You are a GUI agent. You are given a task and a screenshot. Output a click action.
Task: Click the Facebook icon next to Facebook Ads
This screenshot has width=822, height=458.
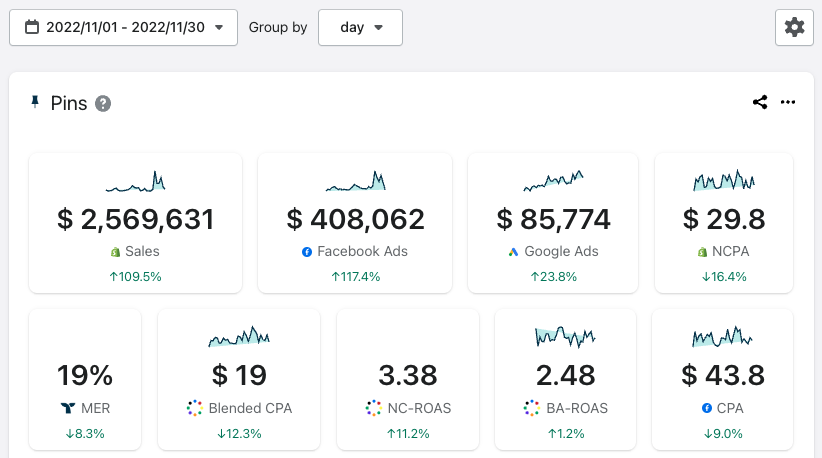coord(307,252)
